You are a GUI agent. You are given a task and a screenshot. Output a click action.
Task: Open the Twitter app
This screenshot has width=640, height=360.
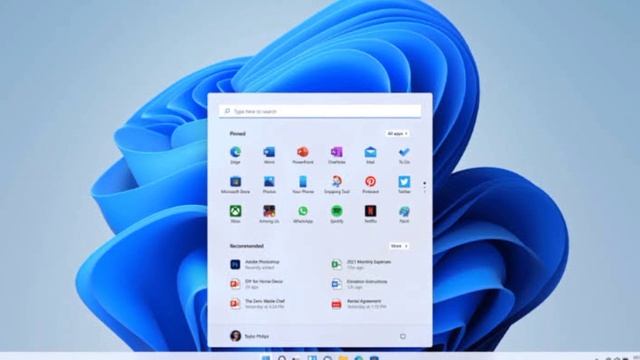pos(404,184)
